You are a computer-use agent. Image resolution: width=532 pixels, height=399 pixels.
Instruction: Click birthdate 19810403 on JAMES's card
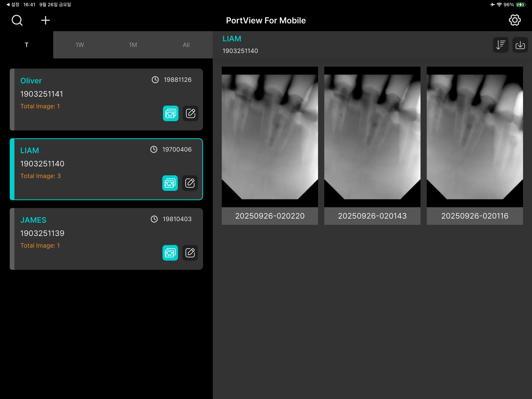point(177,219)
